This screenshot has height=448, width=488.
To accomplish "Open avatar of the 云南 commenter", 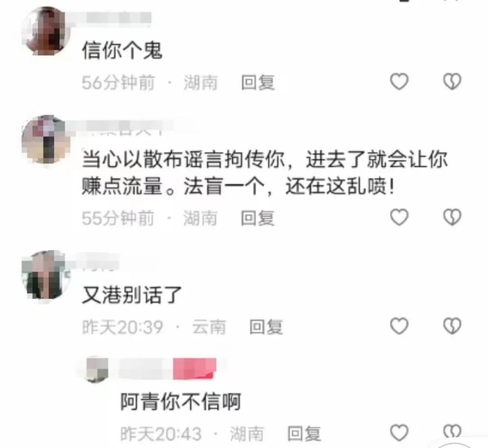I will pyautogui.click(x=46, y=275).
